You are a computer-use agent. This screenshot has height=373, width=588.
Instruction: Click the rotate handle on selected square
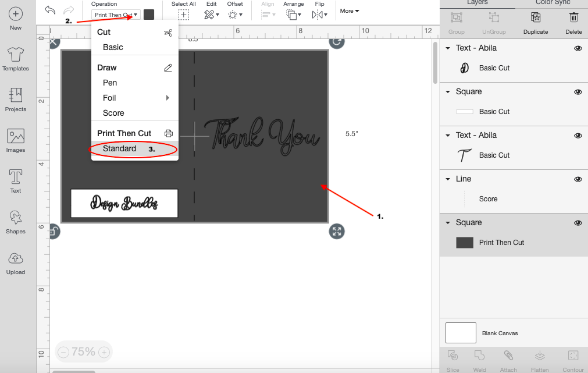(337, 42)
